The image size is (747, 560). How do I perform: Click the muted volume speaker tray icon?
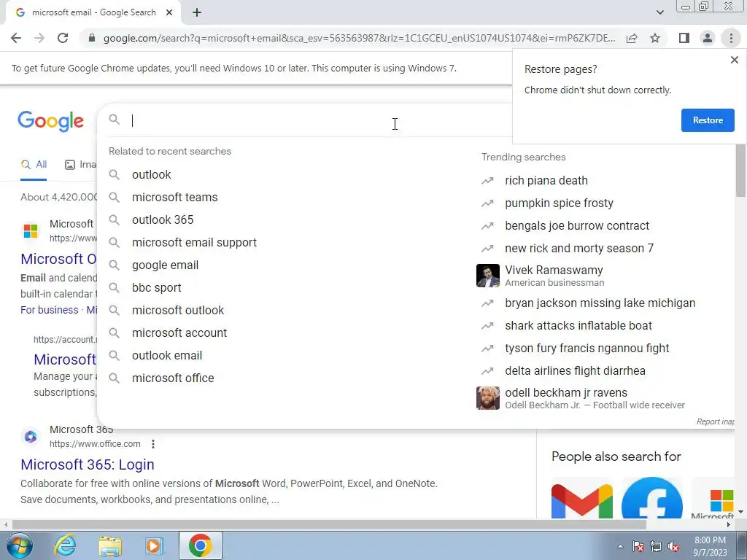pos(673,547)
